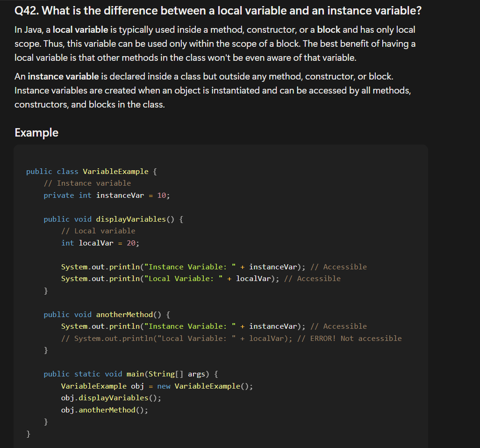Click the '// Local variable' comment
Screen dimensions: 480x448
coord(98,231)
